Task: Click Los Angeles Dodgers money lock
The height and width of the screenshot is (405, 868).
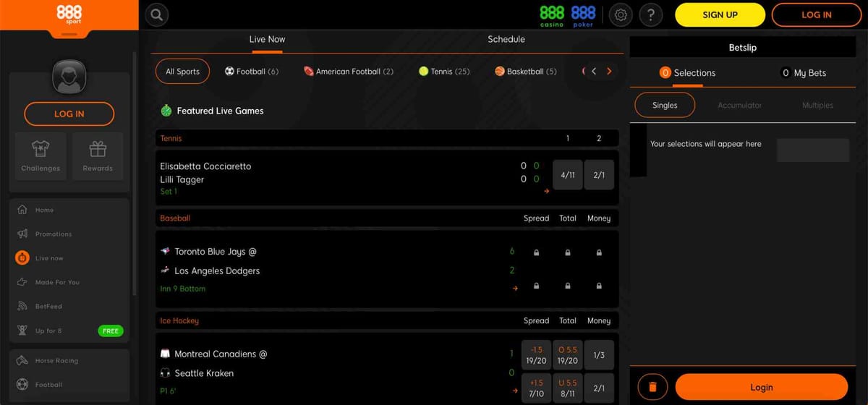Action: click(599, 286)
